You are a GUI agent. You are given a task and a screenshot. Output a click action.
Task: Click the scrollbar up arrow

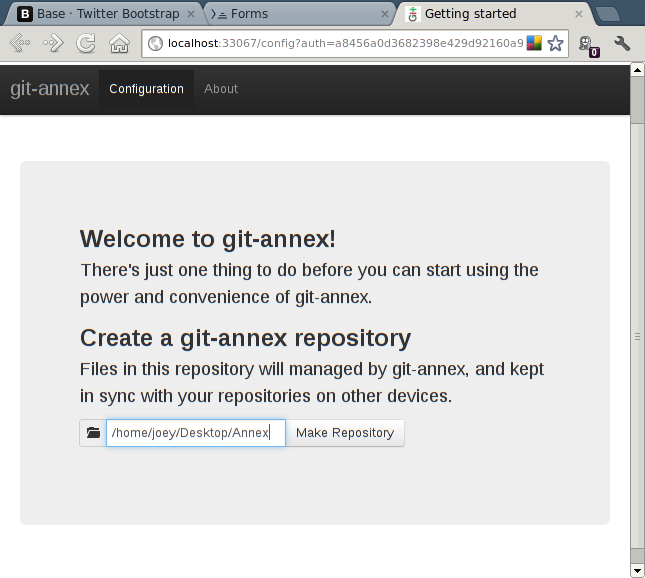[637, 70]
